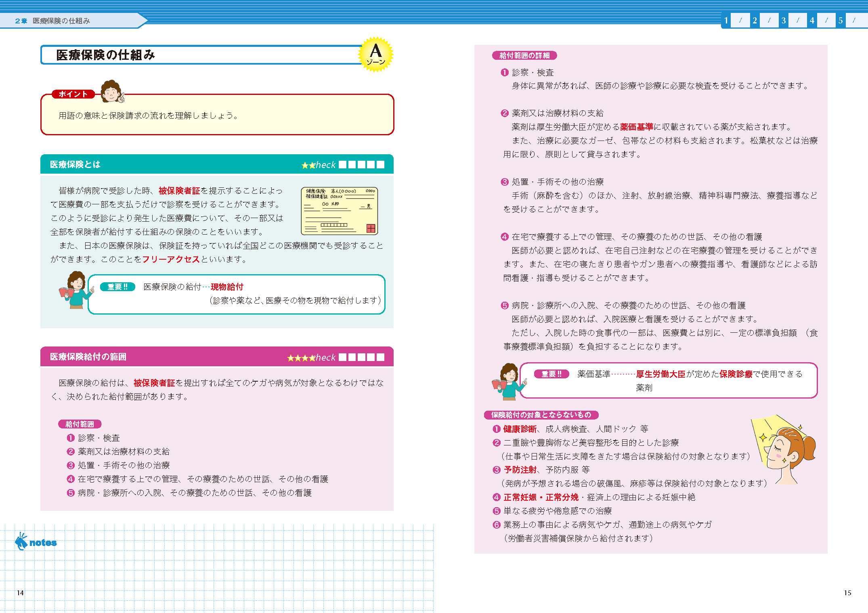Click the large 医療保険の仕組み title box
Screen dimensions: 868x613
tap(202, 55)
